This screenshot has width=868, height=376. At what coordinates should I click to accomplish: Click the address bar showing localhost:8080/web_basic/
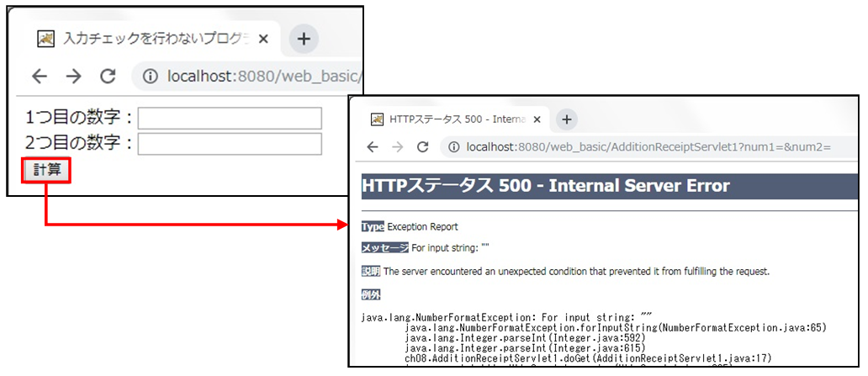tap(261, 77)
